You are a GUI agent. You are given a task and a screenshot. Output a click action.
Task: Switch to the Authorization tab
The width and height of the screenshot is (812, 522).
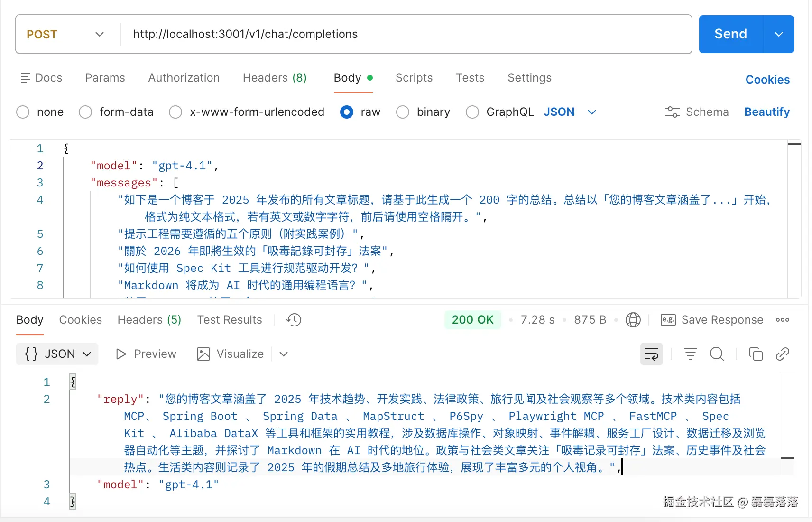pyautogui.click(x=184, y=78)
